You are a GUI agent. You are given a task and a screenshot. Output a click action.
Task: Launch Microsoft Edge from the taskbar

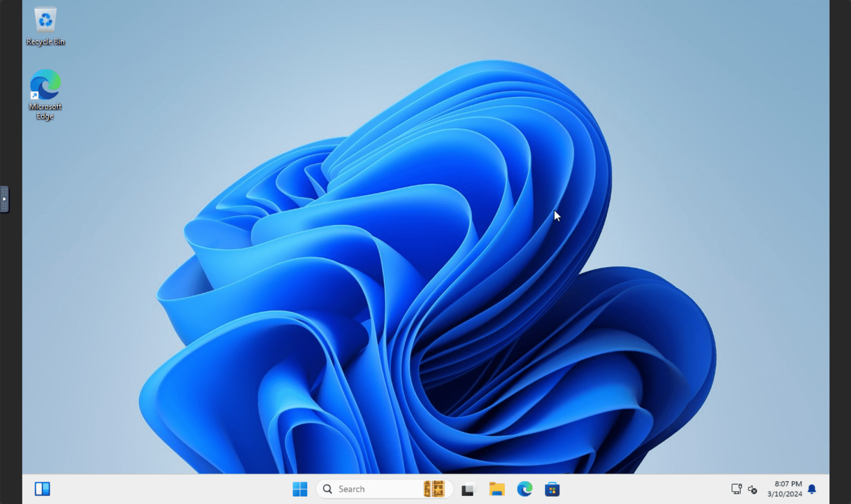pyautogui.click(x=525, y=489)
